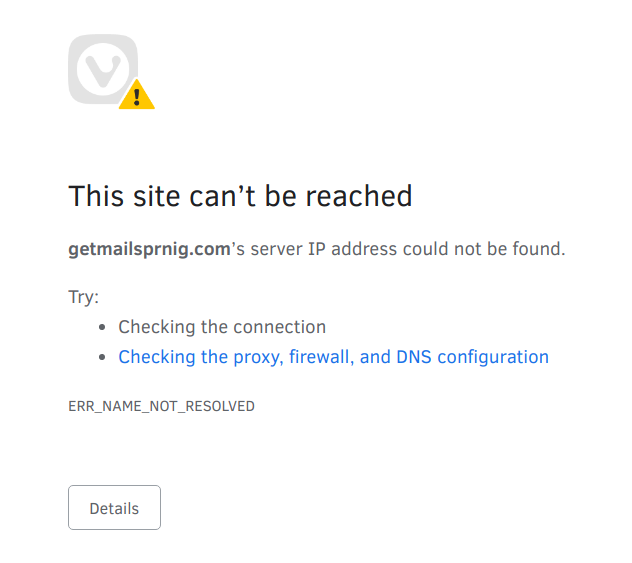This screenshot has height=563, width=632.
Task: Click the word "This" in the heading
Action: click(x=96, y=196)
